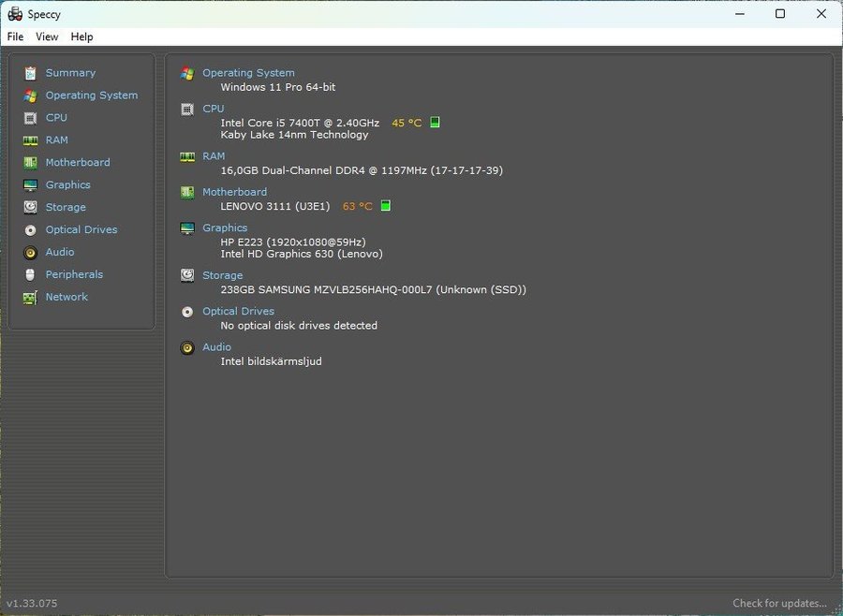
Task: Click HP E223 (1920x1080@59Hz) text
Action: click(293, 242)
